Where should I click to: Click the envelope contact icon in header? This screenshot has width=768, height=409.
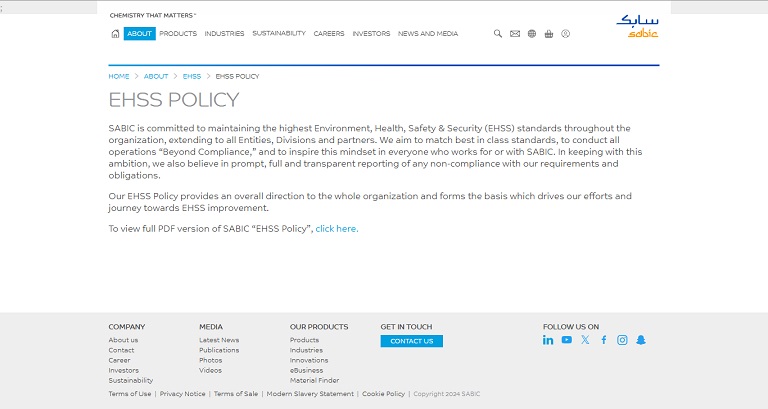click(x=515, y=34)
